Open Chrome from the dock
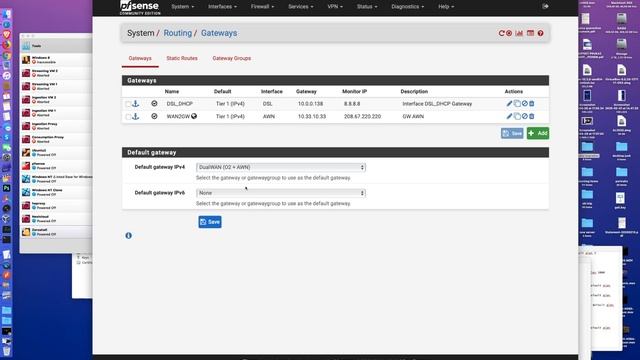This screenshot has height=360, width=640. 7,56
